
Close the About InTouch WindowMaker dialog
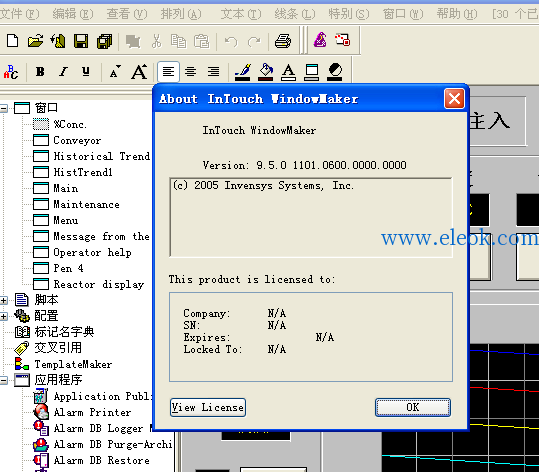(x=454, y=99)
